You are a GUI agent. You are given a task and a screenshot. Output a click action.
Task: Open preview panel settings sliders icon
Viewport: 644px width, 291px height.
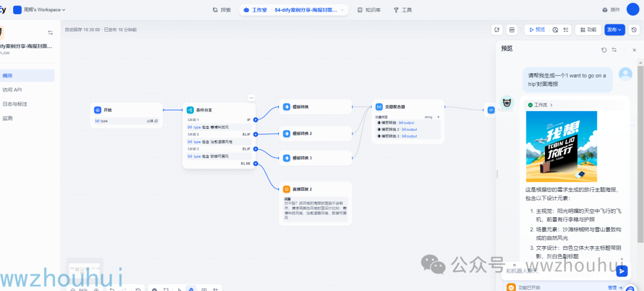point(614,49)
